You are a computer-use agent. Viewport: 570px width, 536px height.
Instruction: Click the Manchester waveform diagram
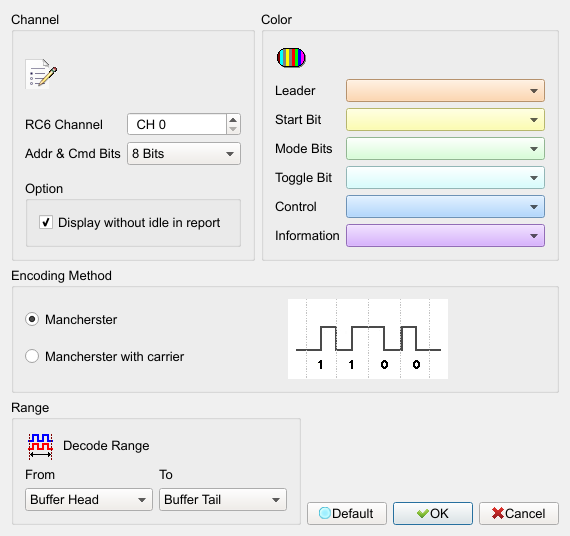[368, 339]
